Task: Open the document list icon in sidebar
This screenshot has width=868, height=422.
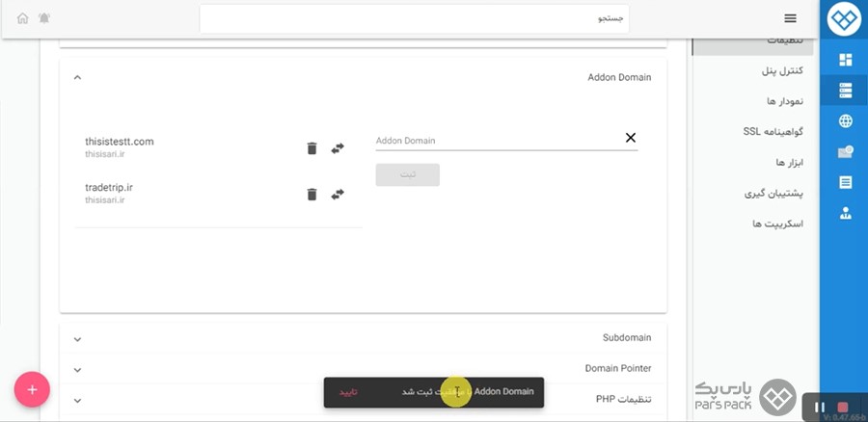Action: click(x=845, y=182)
